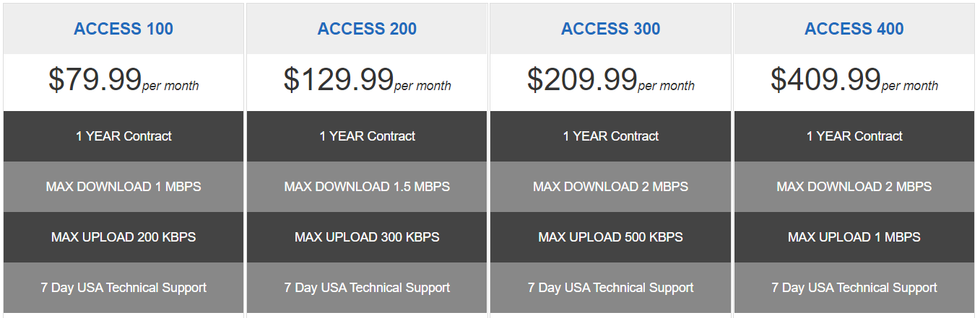Select the $129.99 per month price
The image size is (980, 318).
tap(367, 80)
